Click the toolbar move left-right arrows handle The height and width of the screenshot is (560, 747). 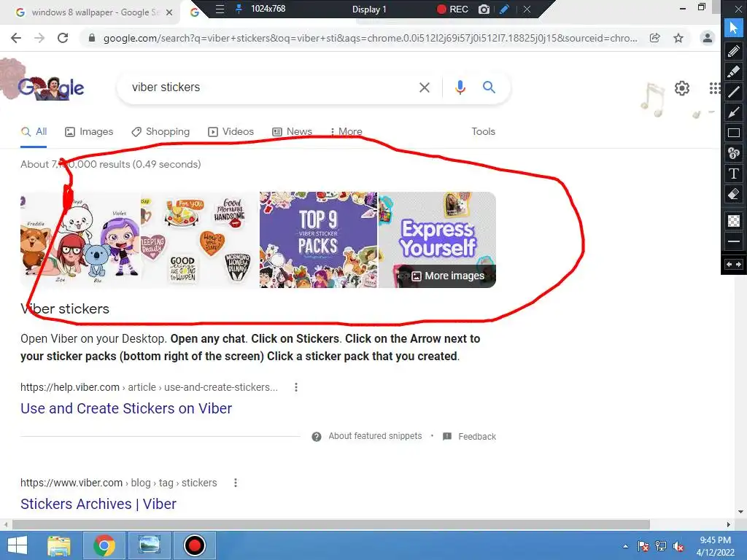(x=734, y=264)
